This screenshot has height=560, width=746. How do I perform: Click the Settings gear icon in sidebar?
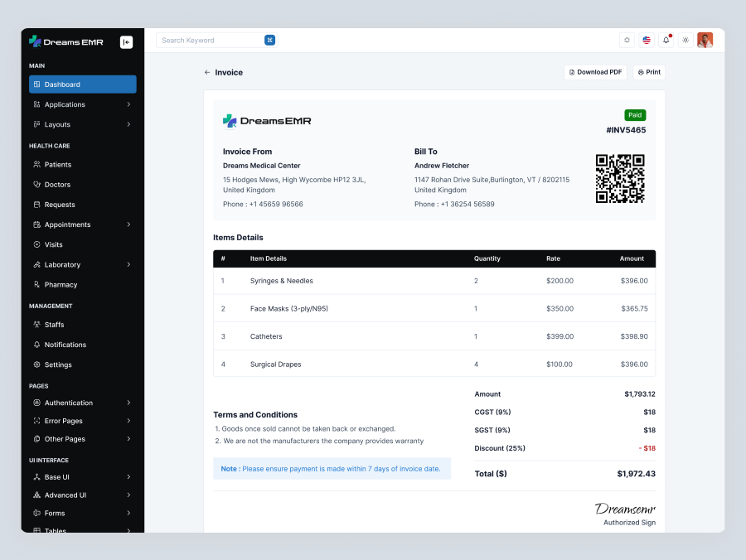[x=36, y=364]
